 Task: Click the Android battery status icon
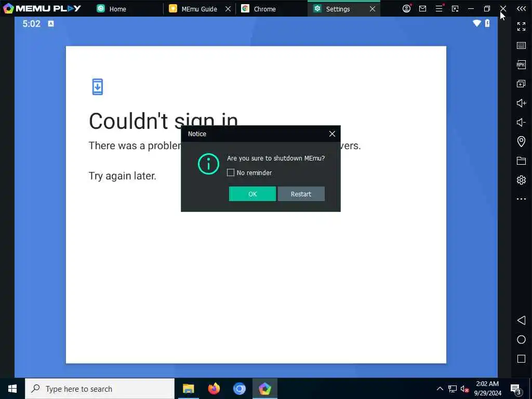(x=487, y=23)
